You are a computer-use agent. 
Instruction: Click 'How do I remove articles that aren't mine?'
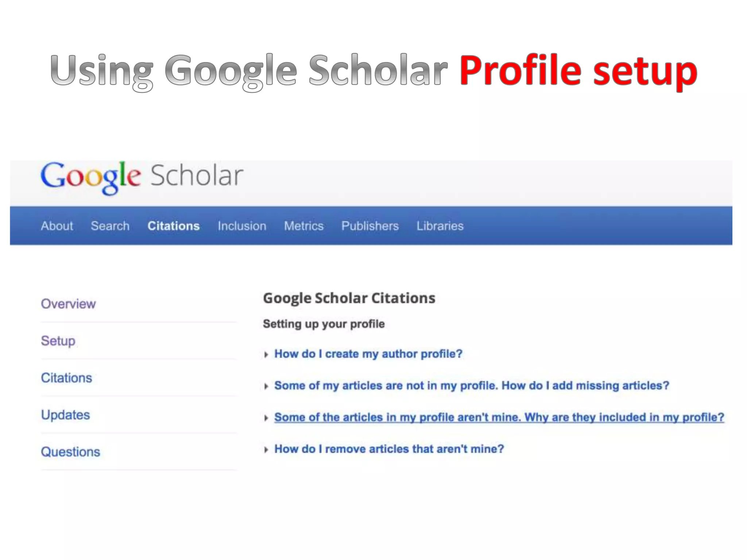click(x=389, y=449)
